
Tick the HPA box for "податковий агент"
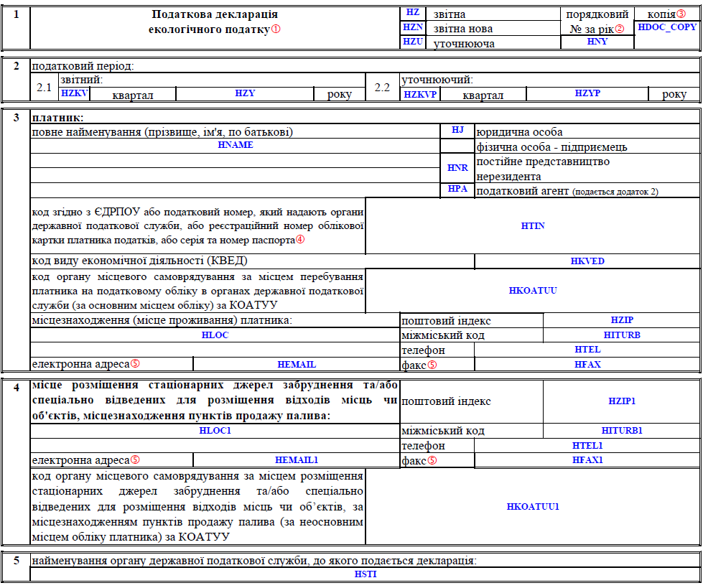point(457,190)
